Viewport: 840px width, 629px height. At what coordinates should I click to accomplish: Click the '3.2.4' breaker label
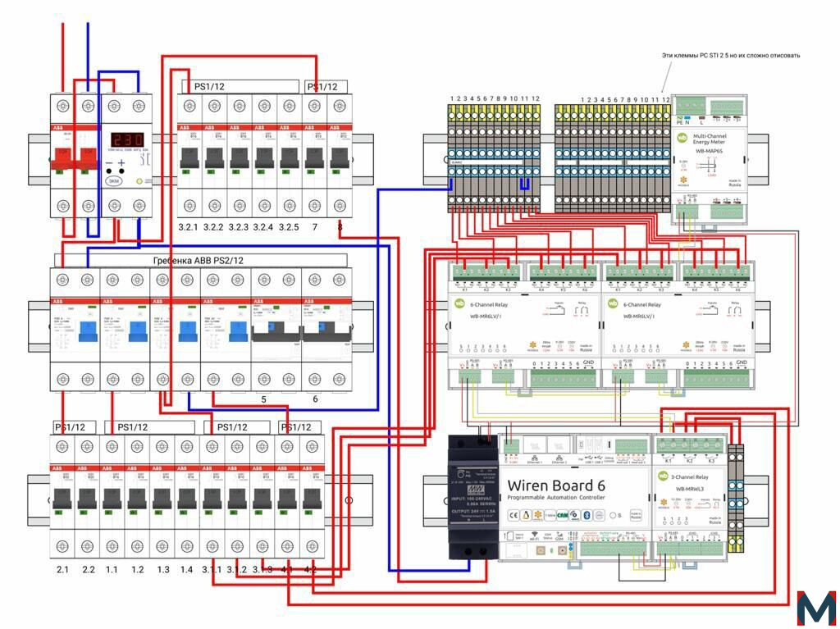pyautogui.click(x=263, y=227)
